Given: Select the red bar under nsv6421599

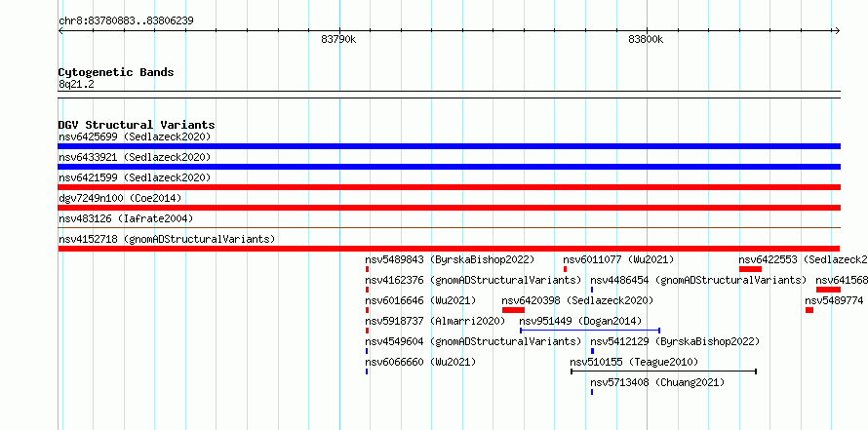Looking at the screenshot, I should [x=449, y=187].
